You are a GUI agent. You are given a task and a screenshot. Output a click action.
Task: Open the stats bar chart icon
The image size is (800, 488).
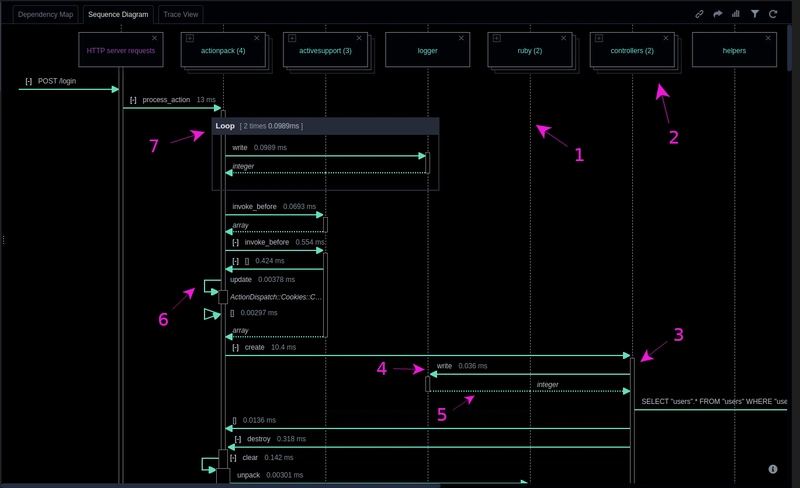[736, 14]
